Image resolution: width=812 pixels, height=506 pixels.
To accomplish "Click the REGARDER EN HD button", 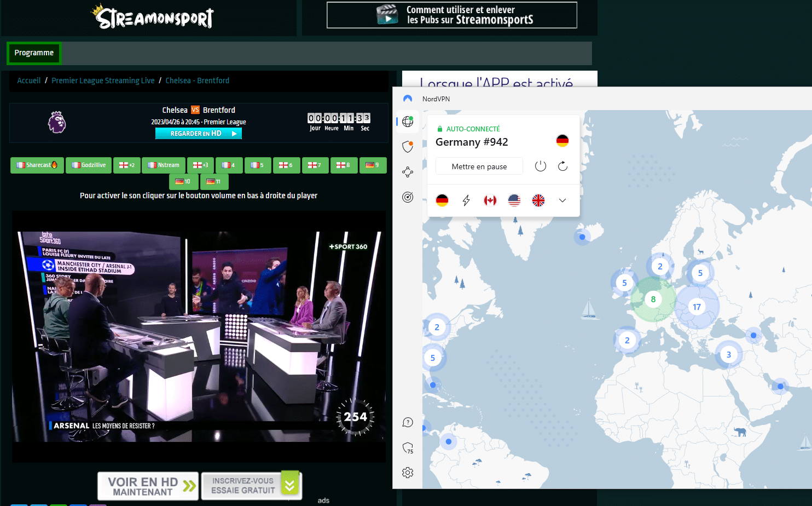I will click(x=199, y=134).
